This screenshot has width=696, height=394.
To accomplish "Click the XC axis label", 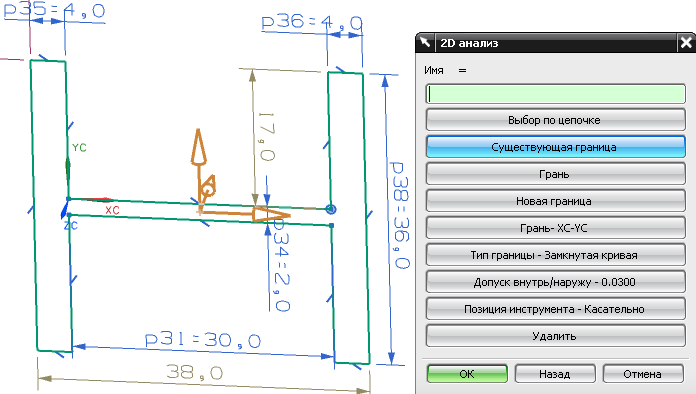I will point(112,210).
